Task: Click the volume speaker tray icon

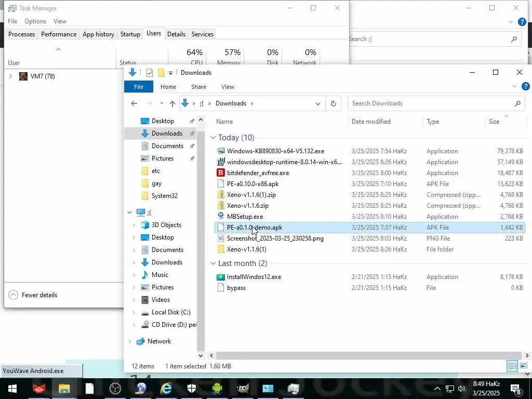Action: (x=462, y=389)
